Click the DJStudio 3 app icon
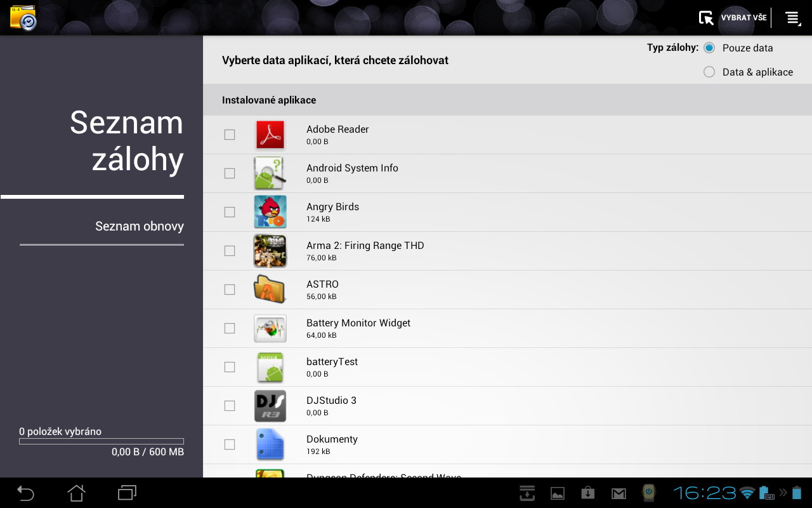The image size is (812, 508). pos(270,405)
